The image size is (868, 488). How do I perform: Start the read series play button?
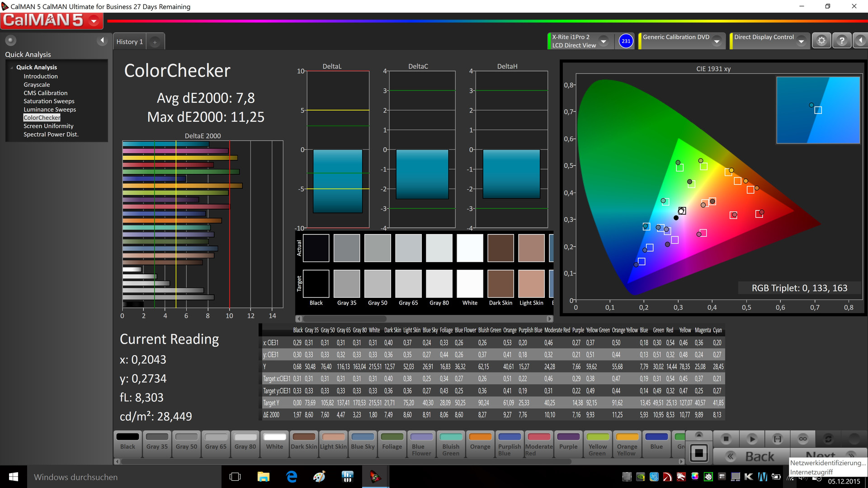click(x=752, y=439)
